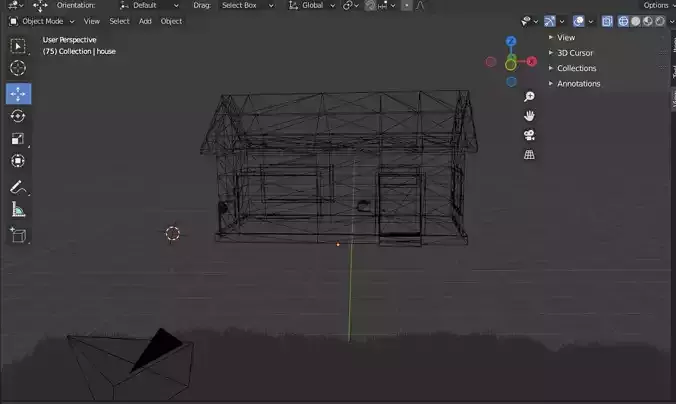
Task: Select the Scale tool
Action: tap(18, 139)
